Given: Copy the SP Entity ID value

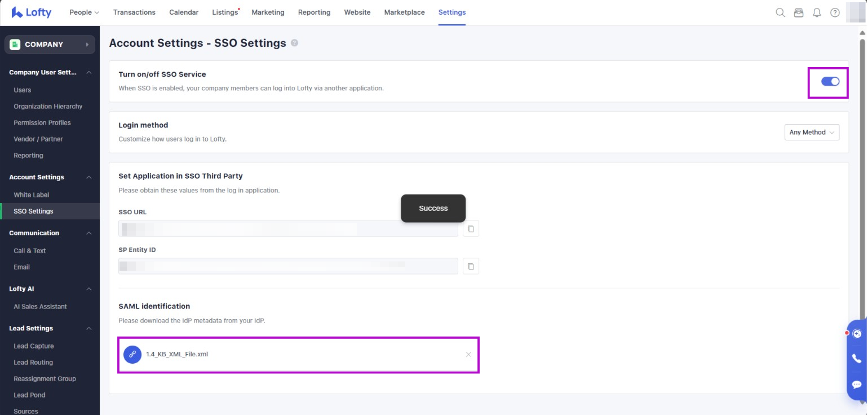Looking at the screenshot, I should (471, 266).
